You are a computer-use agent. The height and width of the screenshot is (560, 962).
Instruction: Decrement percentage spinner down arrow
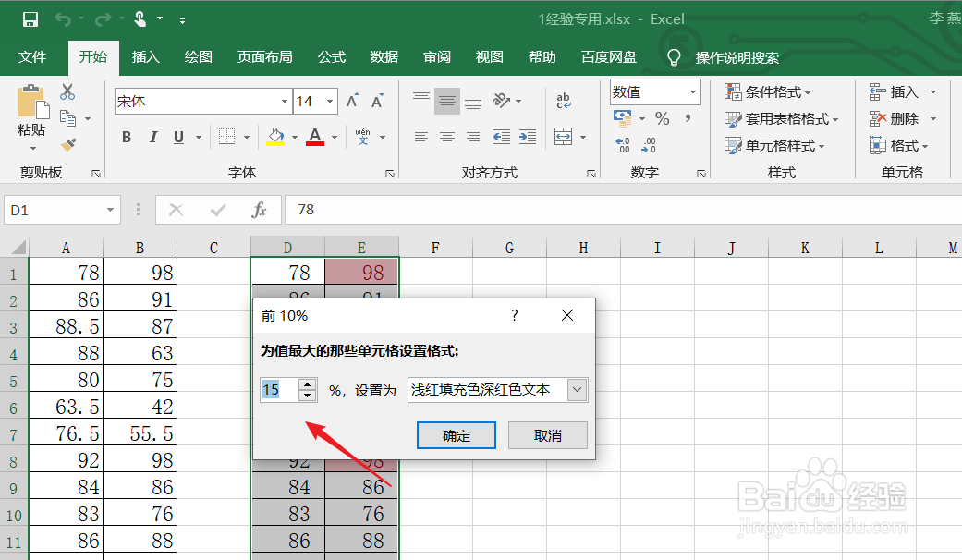[x=308, y=395]
